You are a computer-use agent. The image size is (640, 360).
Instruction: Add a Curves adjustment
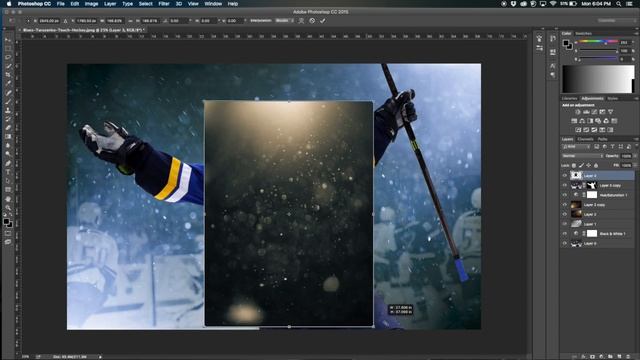594,112
